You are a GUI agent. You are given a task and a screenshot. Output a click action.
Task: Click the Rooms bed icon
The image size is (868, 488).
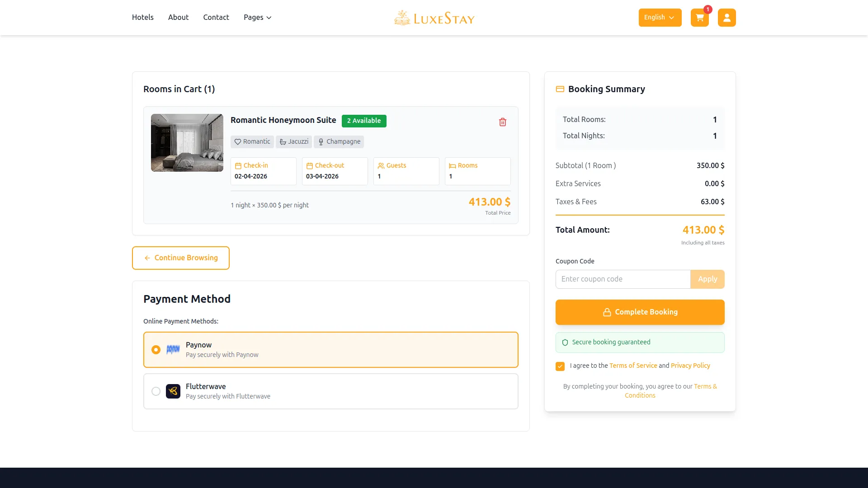452,166
